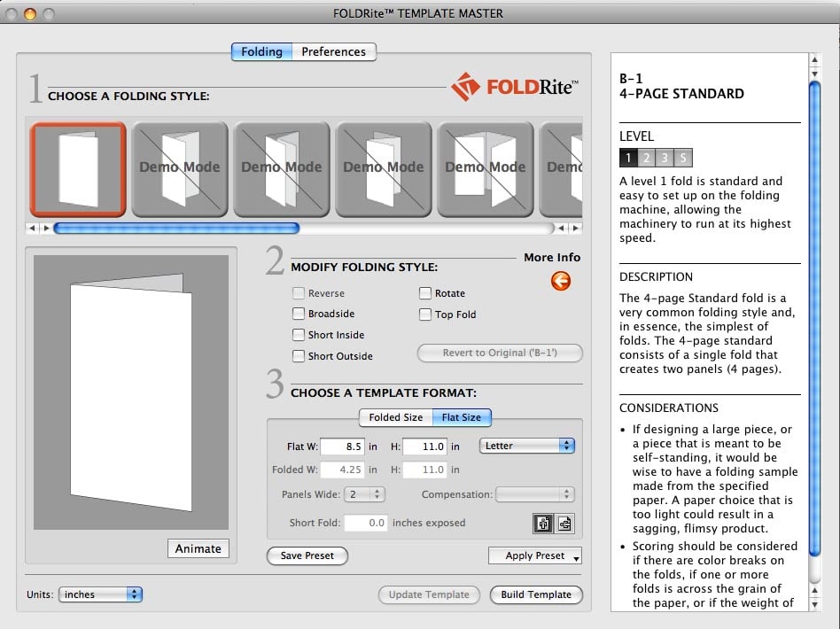Switch to the Preferences tab
Screen dimensions: 840x629
[x=333, y=52]
